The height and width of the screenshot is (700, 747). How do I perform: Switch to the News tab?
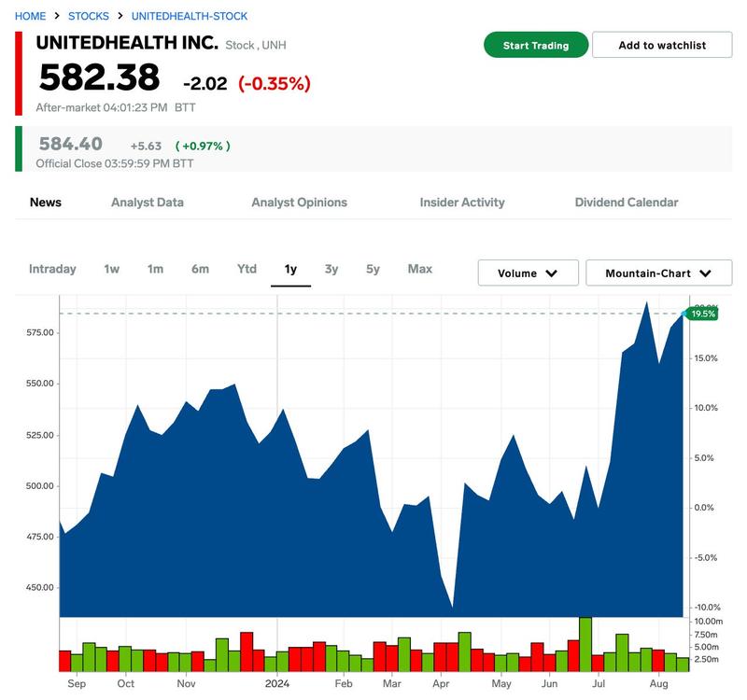point(46,203)
